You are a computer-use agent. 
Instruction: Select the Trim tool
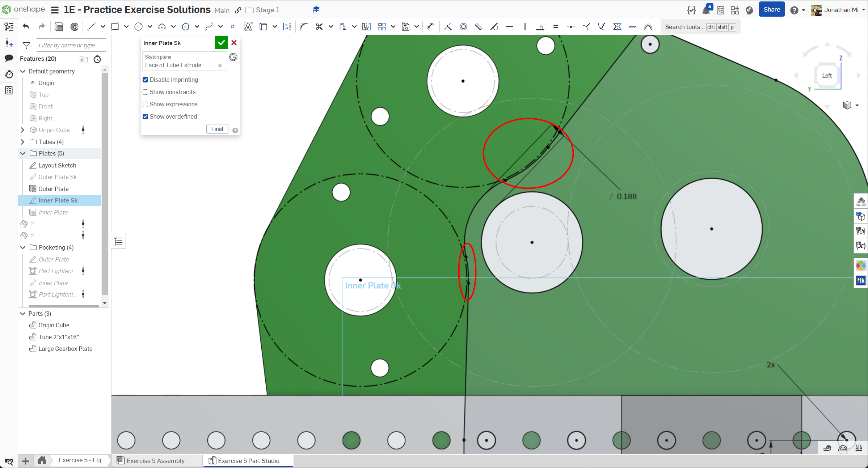[x=319, y=26]
